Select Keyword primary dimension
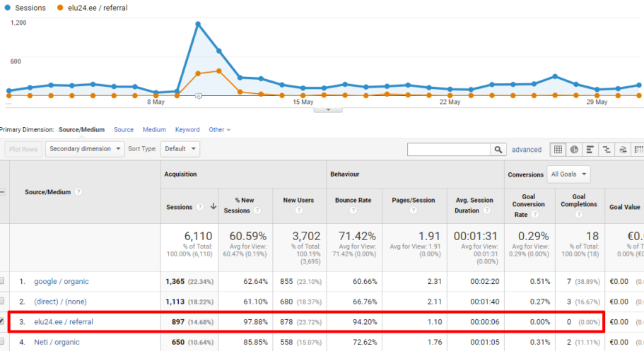Viewport: 644px width, 351px height. [187, 130]
